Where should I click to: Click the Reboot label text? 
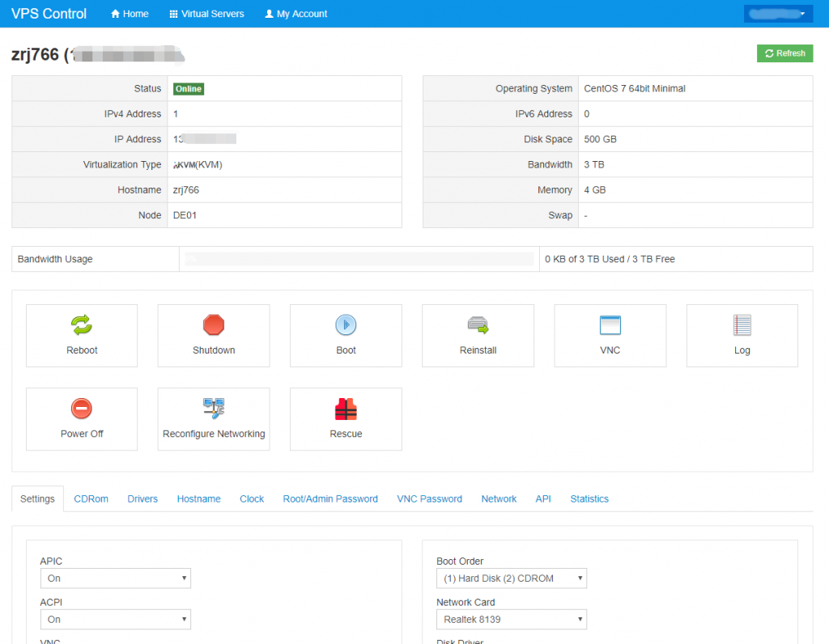(82, 350)
